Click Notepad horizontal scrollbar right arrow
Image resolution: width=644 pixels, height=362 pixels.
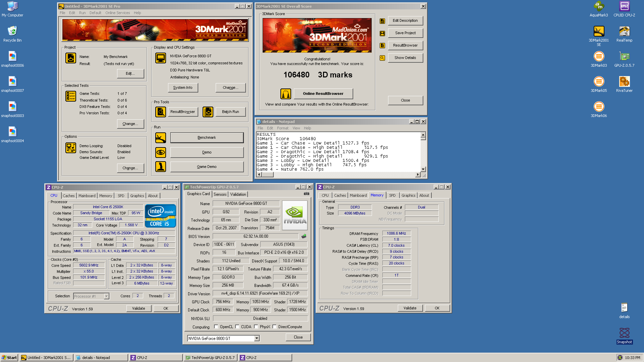pyautogui.click(x=418, y=175)
